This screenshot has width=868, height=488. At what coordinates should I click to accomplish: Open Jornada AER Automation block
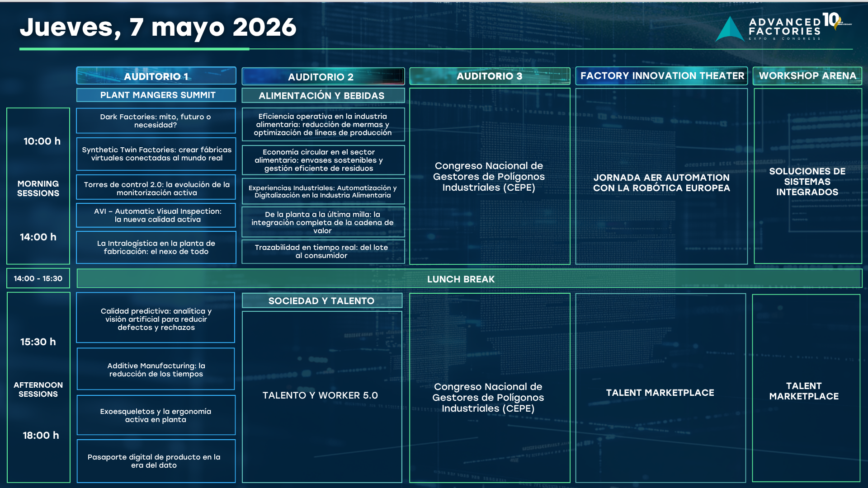click(x=661, y=182)
